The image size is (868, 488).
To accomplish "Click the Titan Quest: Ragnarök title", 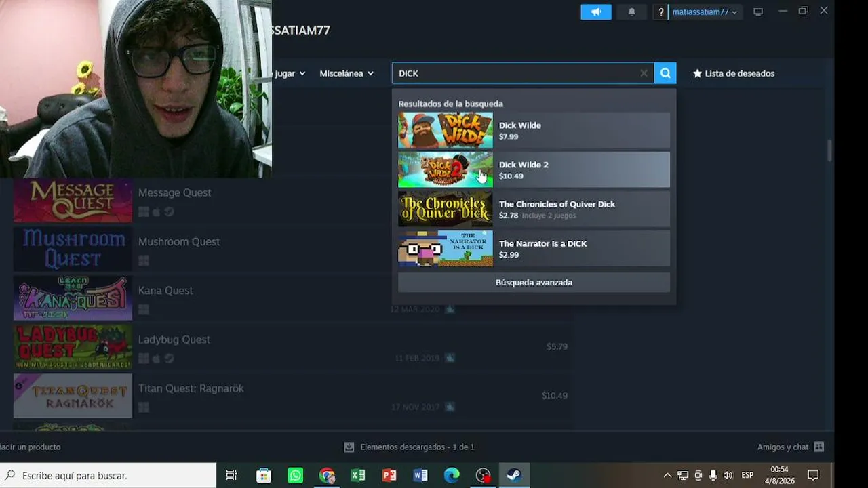I will [x=191, y=388].
